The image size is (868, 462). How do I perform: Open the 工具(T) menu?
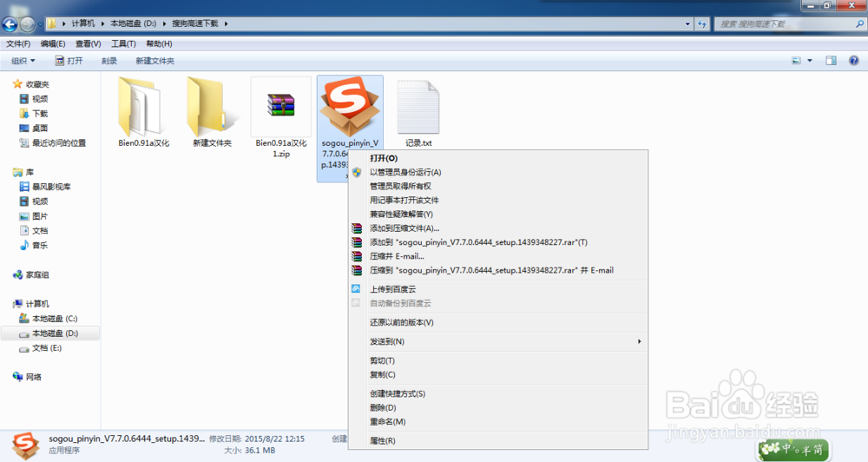pos(123,43)
